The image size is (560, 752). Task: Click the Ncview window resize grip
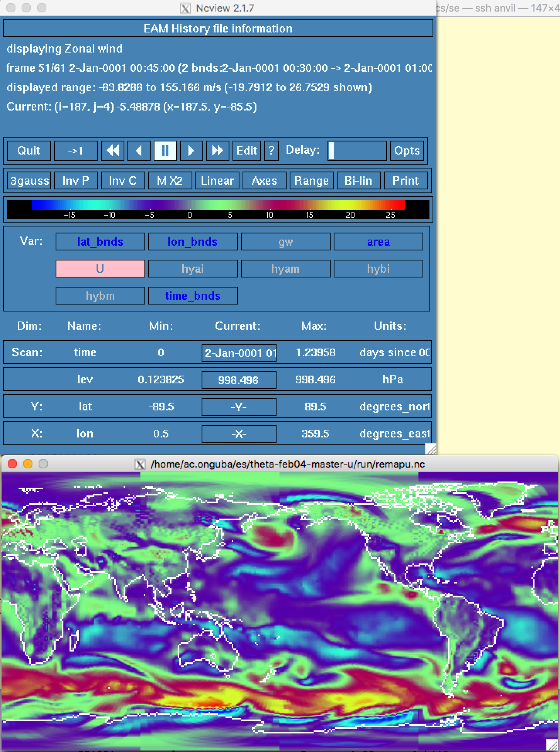coord(431,449)
